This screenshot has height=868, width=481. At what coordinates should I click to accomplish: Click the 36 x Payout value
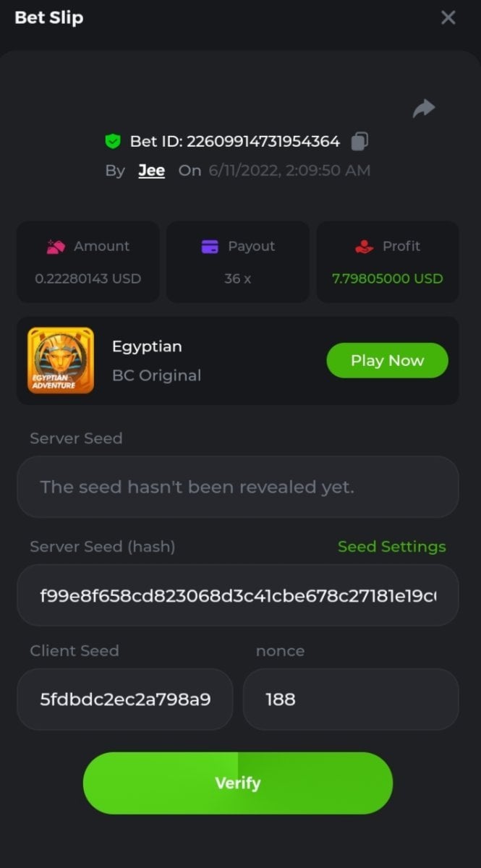coord(237,278)
